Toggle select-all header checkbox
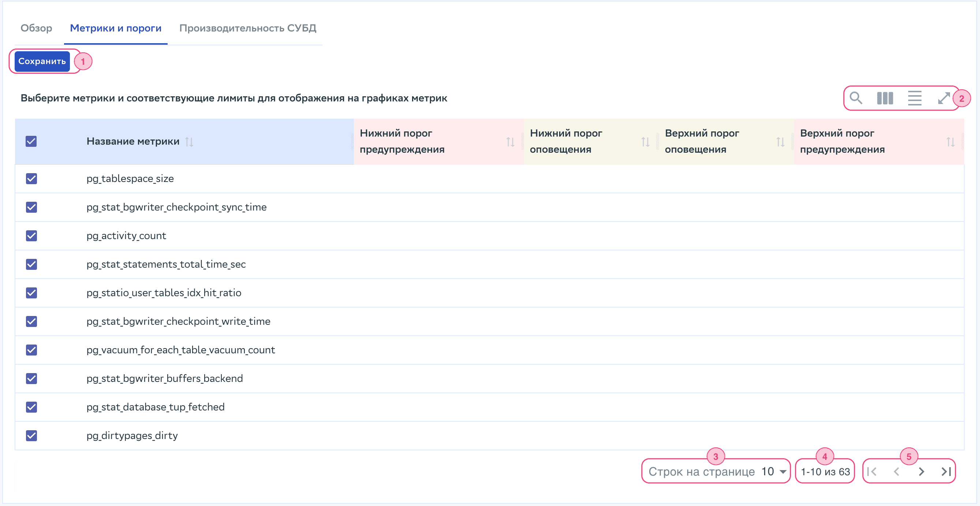This screenshot has width=980, height=506. click(x=31, y=142)
